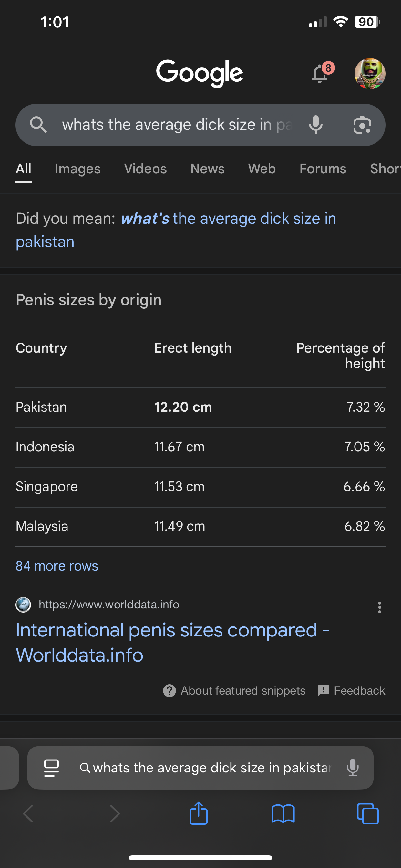Follow the 'Did you mean' corrected query link
401x868 pixels.
tap(176, 230)
